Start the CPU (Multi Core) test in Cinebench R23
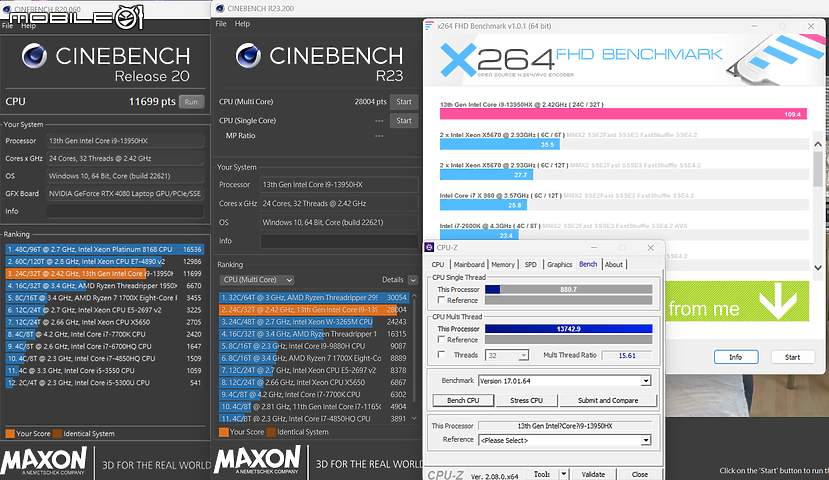 point(403,101)
